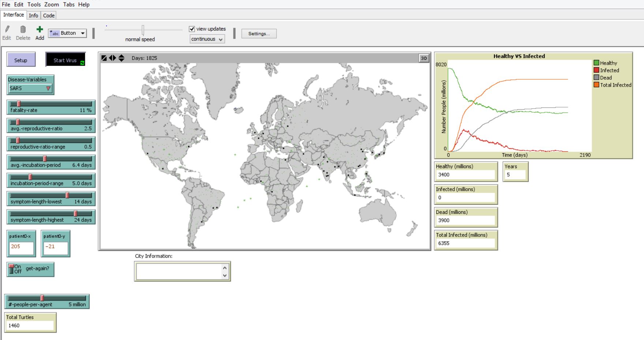644x340 pixels.
Task: Select the Edit pencil tool
Action: pos(7,29)
